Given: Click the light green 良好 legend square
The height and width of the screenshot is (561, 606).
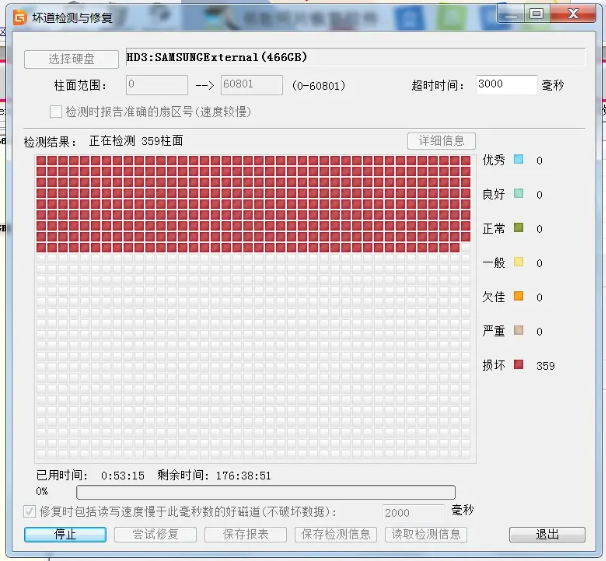Looking at the screenshot, I should coord(518,194).
